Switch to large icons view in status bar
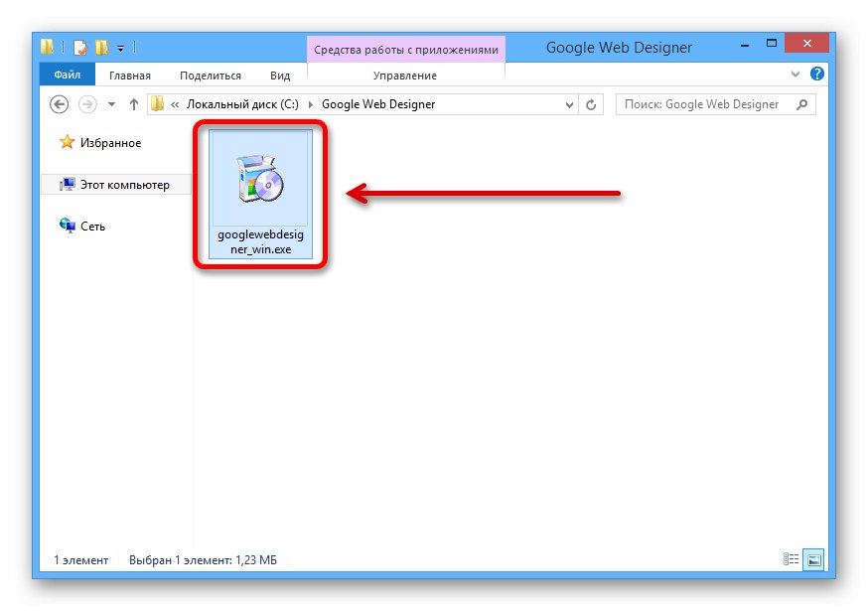 point(813,559)
